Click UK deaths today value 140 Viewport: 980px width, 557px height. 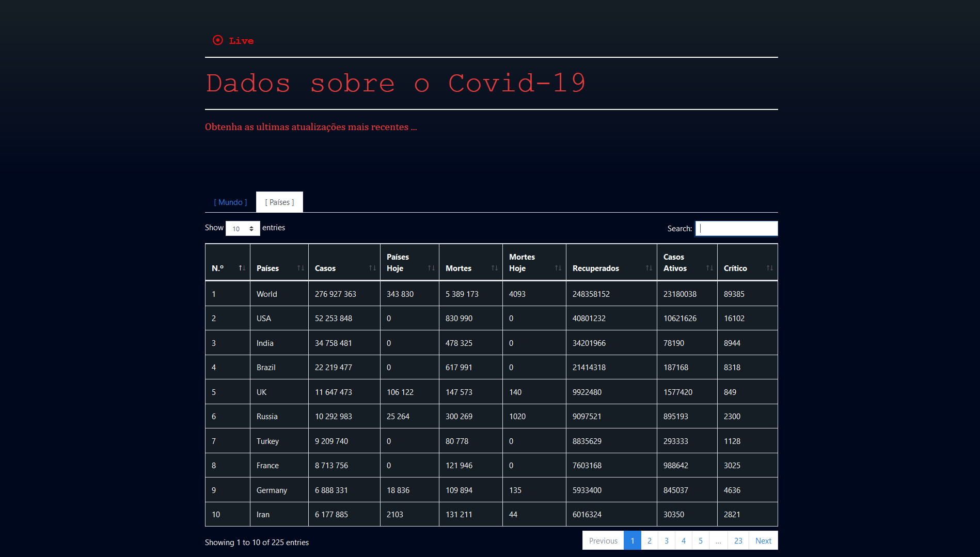click(515, 392)
